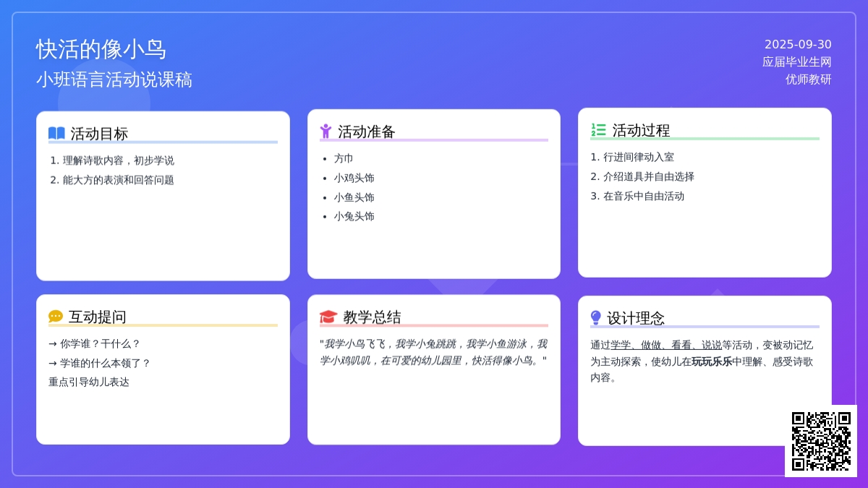Click the date 2025-09-30

(798, 44)
